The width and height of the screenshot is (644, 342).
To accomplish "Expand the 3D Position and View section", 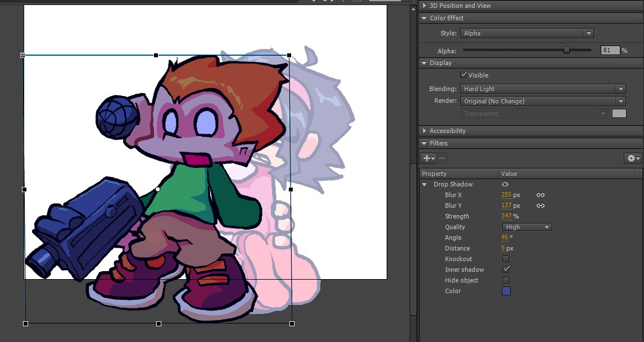I will tap(424, 6).
